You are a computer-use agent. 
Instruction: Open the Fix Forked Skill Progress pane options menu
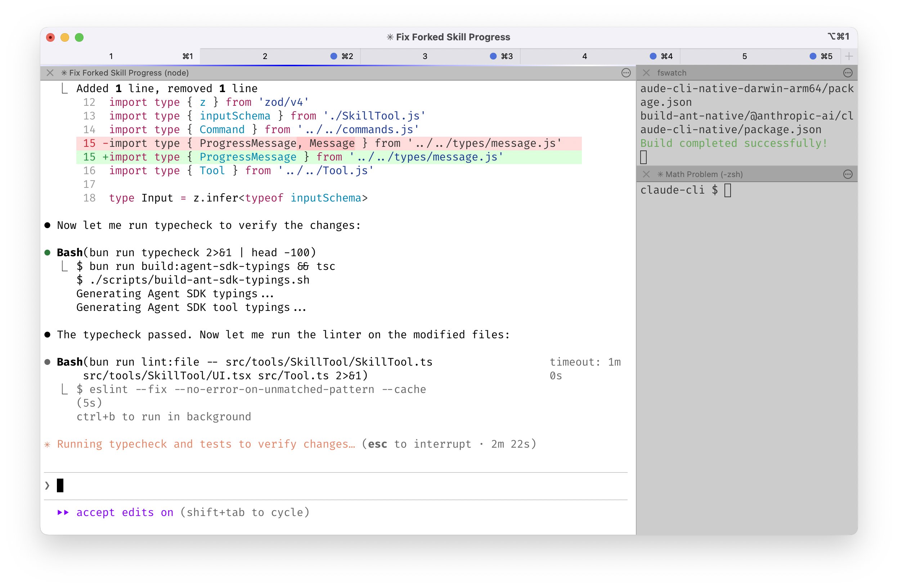tap(625, 73)
